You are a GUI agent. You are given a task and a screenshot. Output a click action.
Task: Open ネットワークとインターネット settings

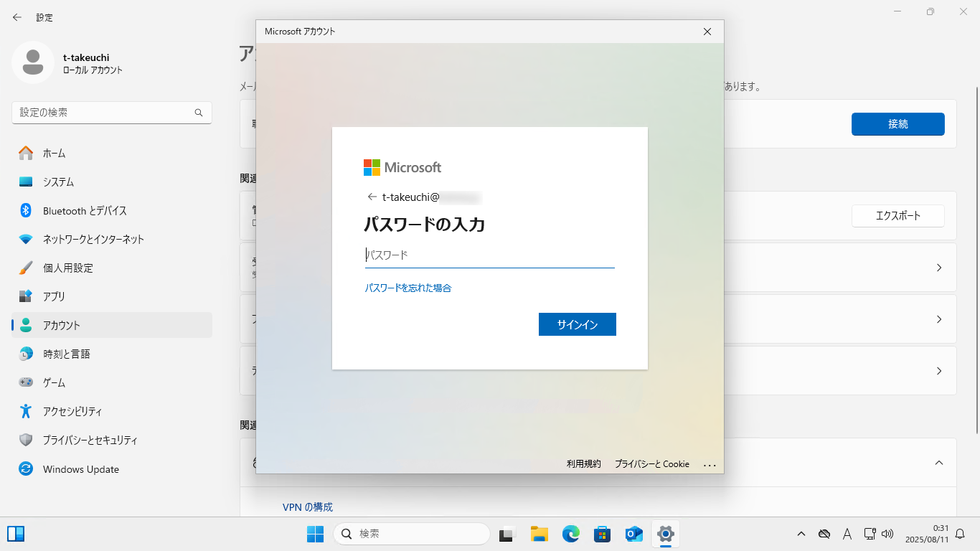coord(112,239)
